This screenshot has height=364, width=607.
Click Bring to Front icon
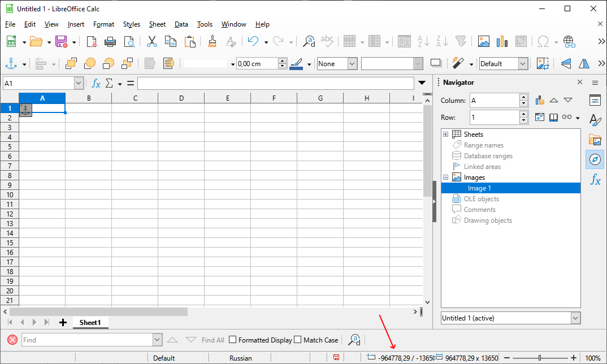tap(71, 63)
